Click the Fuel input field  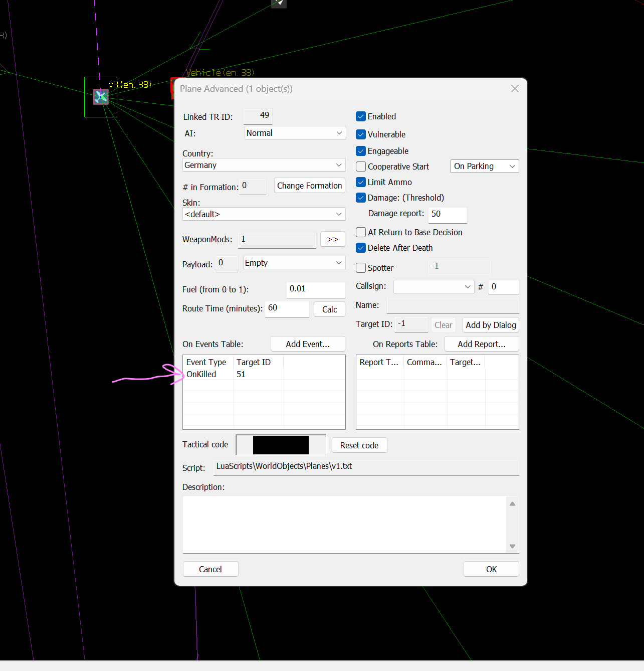click(x=315, y=289)
